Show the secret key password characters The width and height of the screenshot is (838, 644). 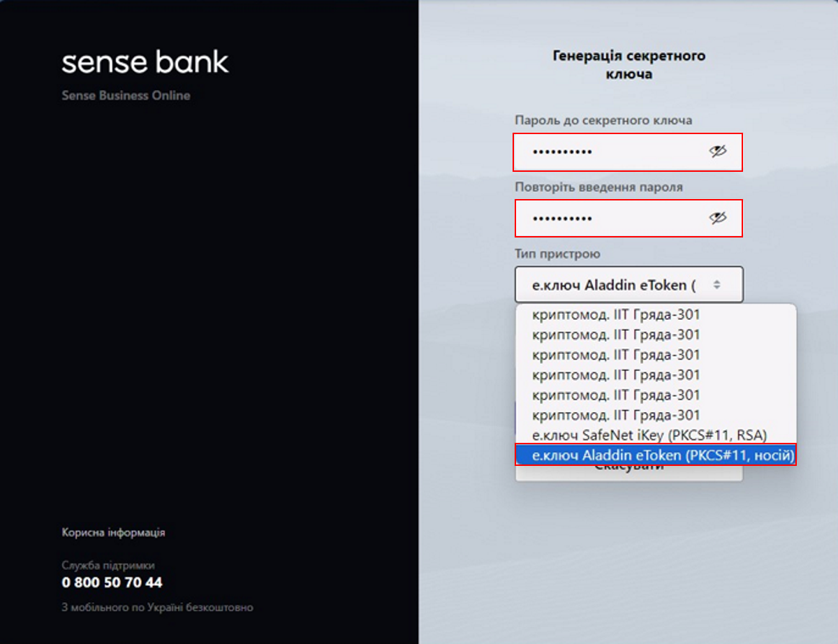coord(718,152)
